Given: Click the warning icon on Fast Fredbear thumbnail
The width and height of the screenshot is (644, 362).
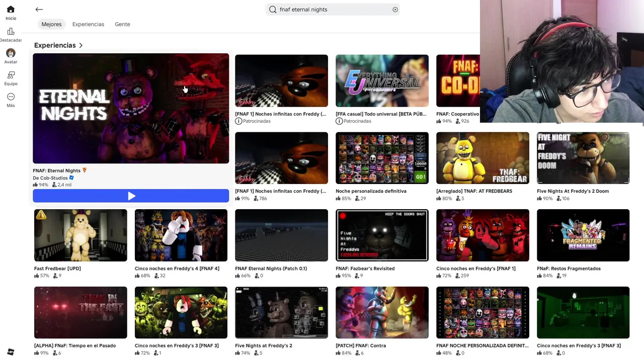Looking at the screenshot, I should coord(41,215).
